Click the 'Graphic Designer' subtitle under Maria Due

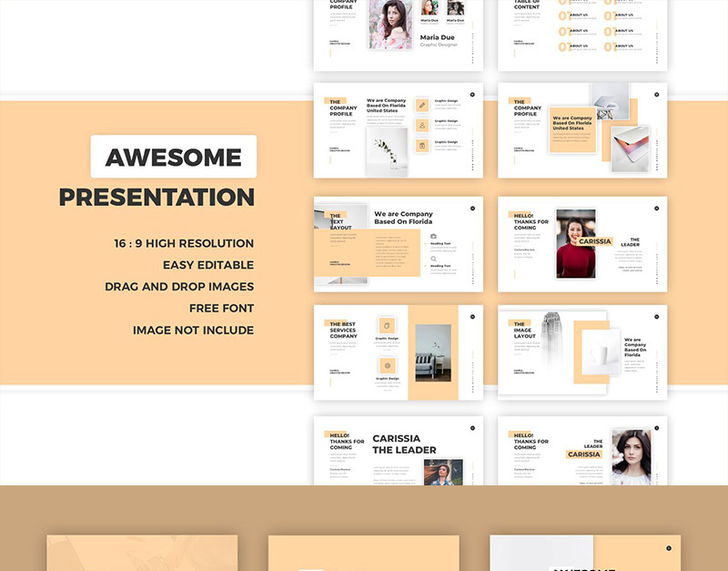[x=439, y=45]
